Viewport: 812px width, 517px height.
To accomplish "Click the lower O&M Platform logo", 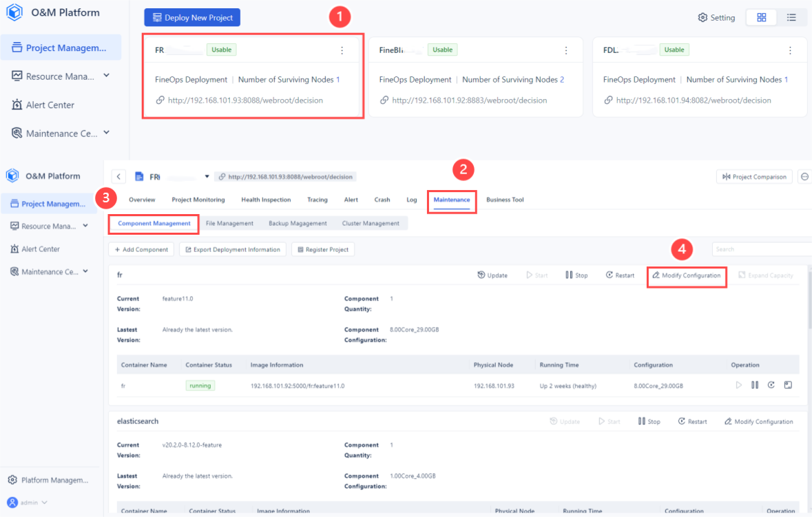I will pyautogui.click(x=12, y=176).
